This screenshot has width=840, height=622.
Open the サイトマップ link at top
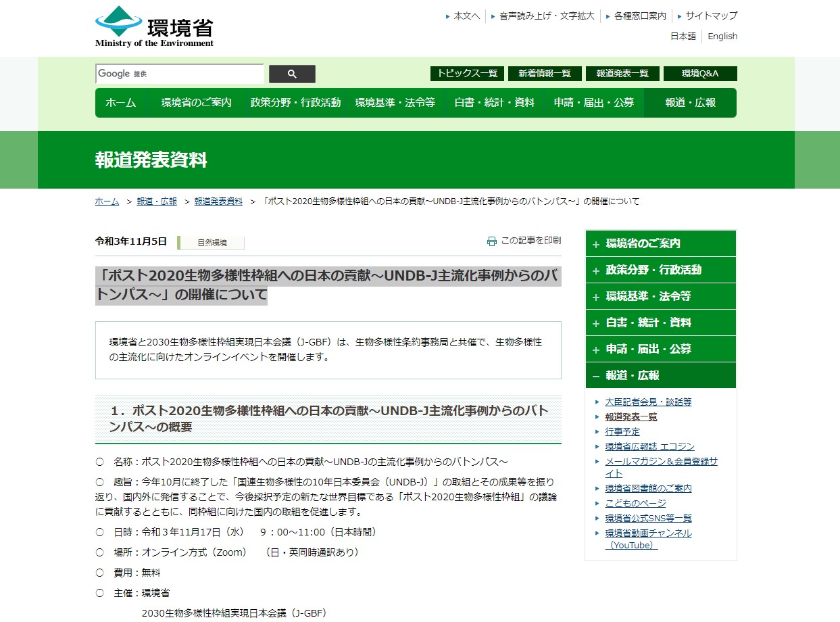point(711,16)
